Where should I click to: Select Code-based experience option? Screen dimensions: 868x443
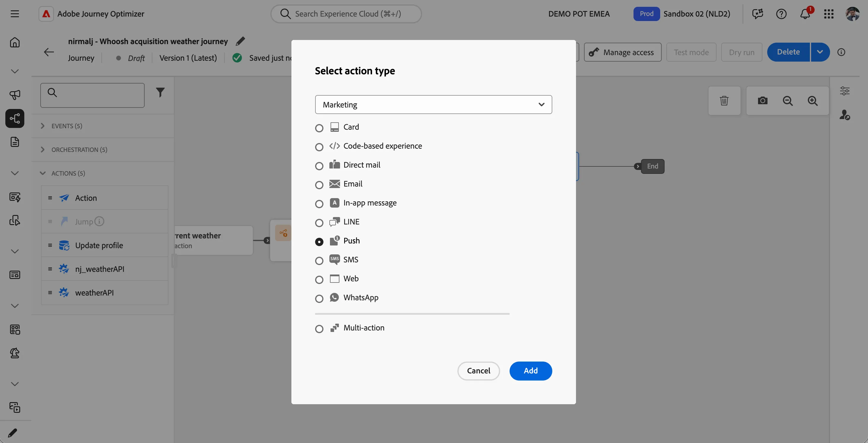point(319,147)
